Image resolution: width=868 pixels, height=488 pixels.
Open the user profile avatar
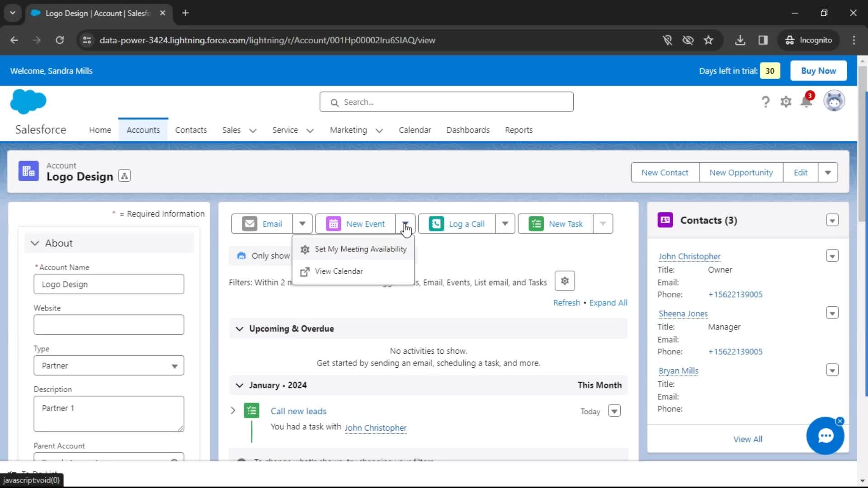(x=834, y=101)
